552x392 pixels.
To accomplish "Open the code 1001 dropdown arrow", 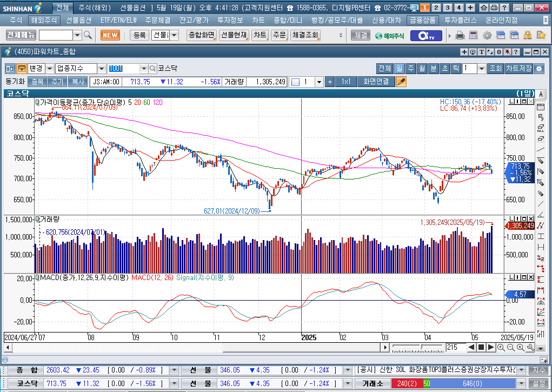I will [144, 68].
